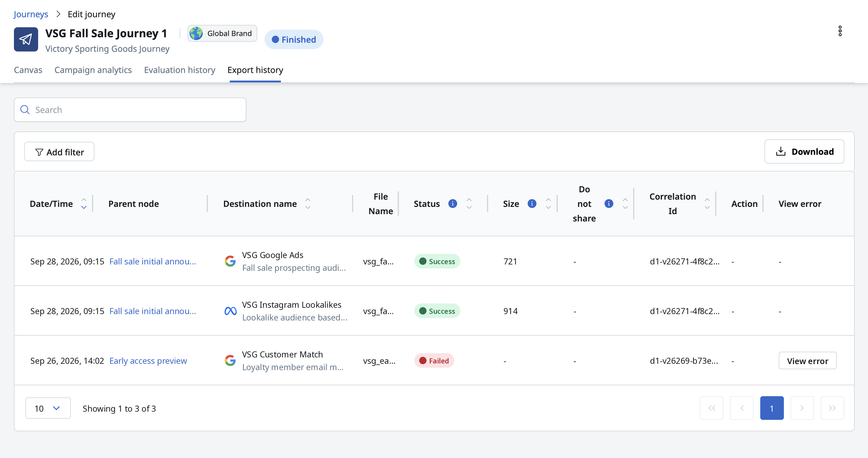Sort by Date/Time column
868x458 pixels.
pos(84,204)
